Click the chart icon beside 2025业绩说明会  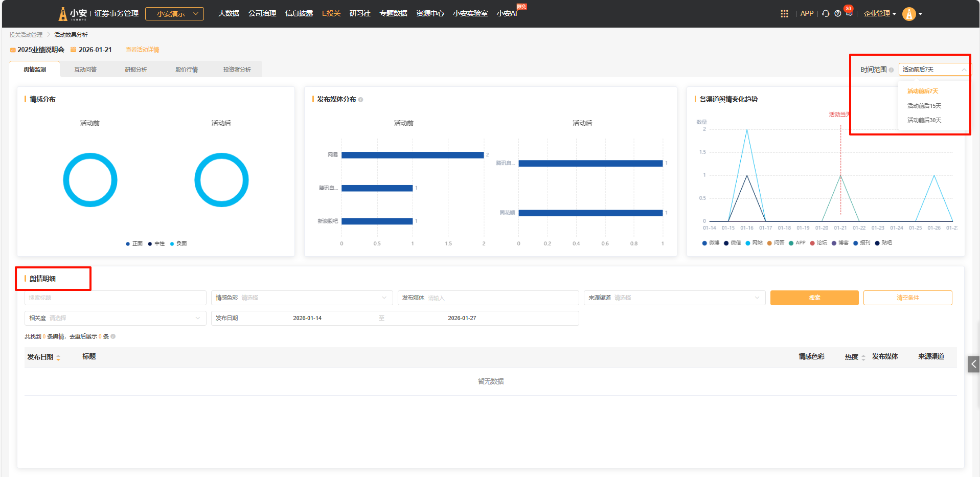point(13,50)
